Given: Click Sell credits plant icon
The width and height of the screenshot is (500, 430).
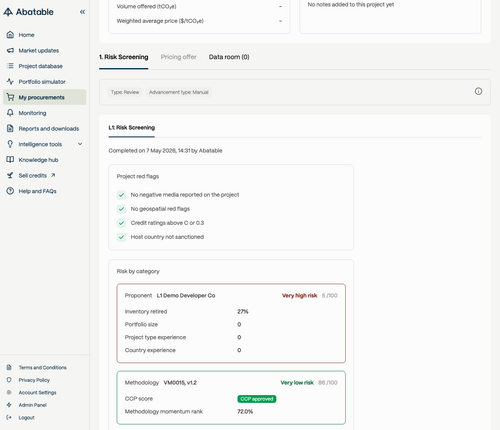Looking at the screenshot, I should [10, 175].
